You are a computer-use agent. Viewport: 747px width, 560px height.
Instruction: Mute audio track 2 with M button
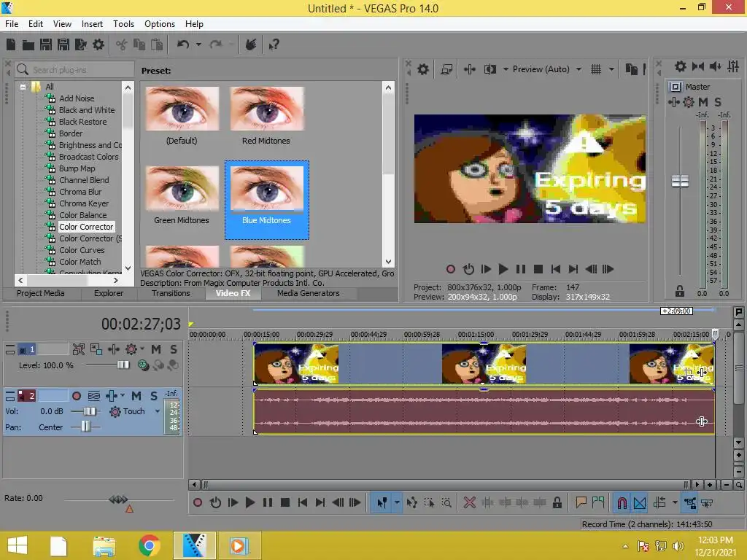click(x=136, y=396)
